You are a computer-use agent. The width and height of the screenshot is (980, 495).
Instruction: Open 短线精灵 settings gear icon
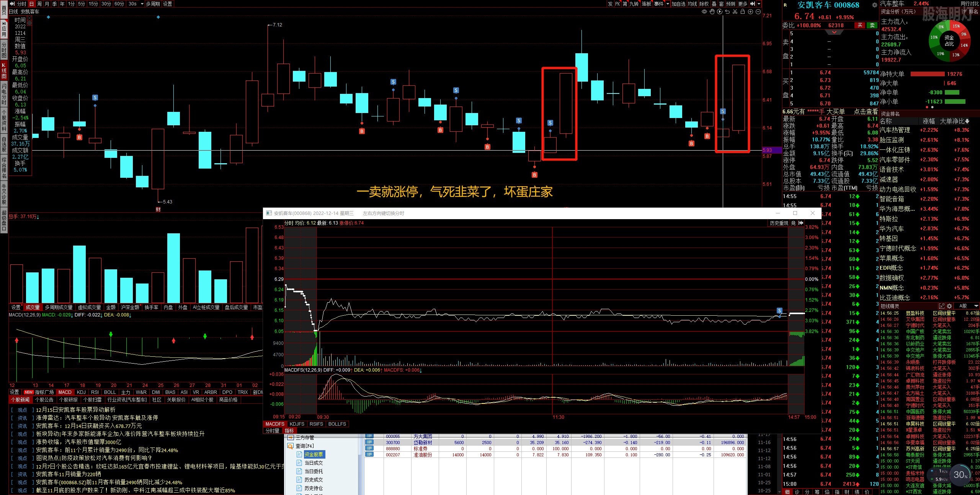click(949, 306)
